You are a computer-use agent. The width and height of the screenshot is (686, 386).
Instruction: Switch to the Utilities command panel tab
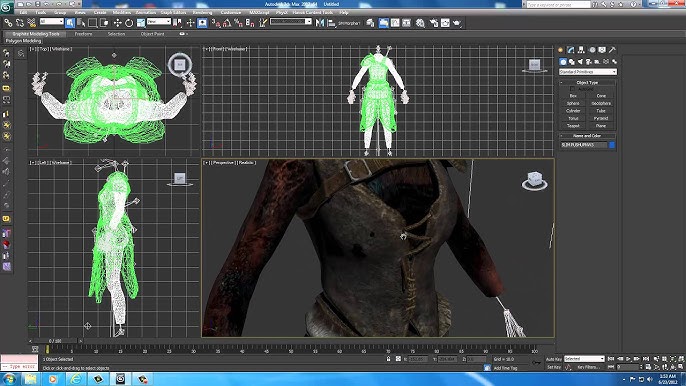(612, 50)
